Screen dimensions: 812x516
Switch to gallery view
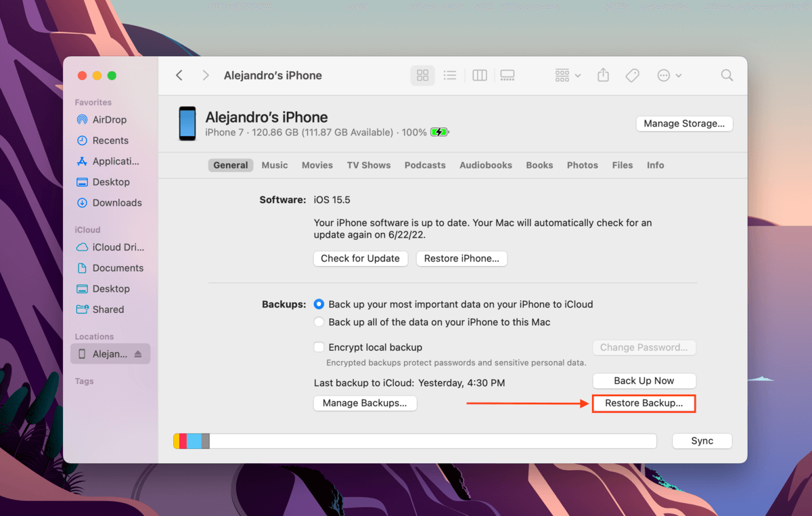pos(507,75)
